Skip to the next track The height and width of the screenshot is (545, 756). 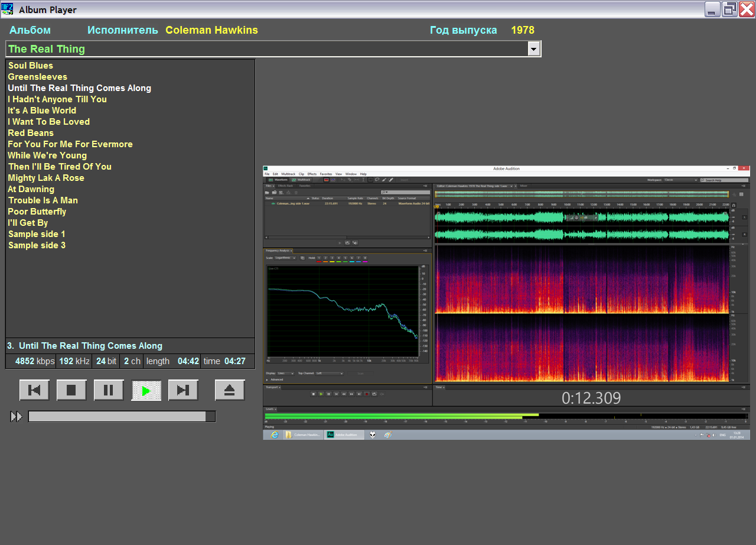point(183,390)
